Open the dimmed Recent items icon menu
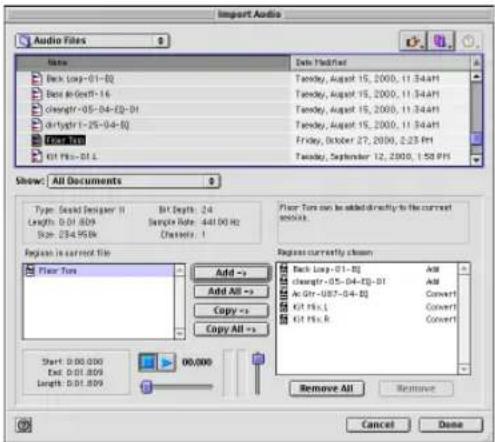Screen dimensions: 495x442 (470, 42)
